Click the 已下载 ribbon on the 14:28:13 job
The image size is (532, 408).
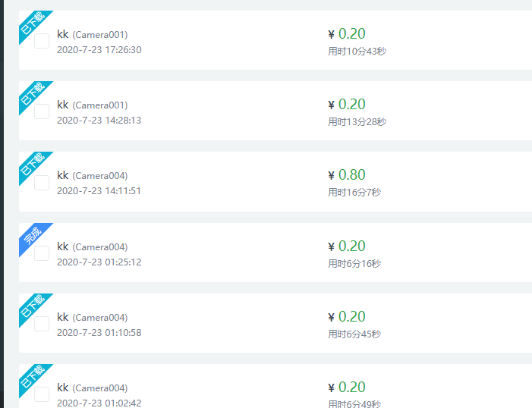tap(33, 95)
